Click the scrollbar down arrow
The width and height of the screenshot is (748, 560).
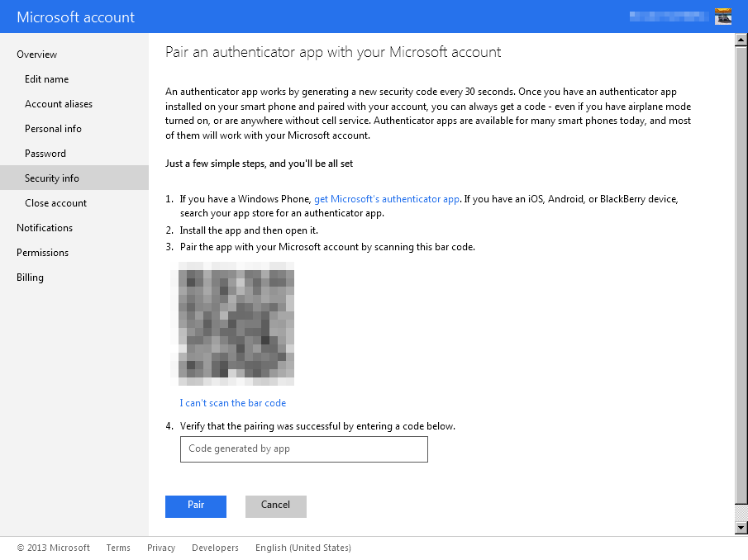741,528
